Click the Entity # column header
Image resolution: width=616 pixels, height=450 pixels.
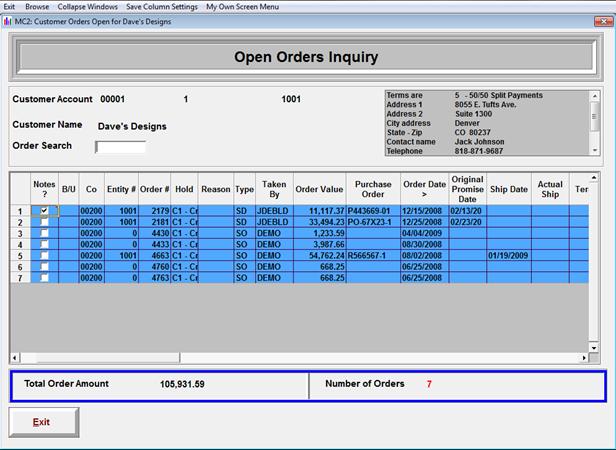click(x=121, y=189)
